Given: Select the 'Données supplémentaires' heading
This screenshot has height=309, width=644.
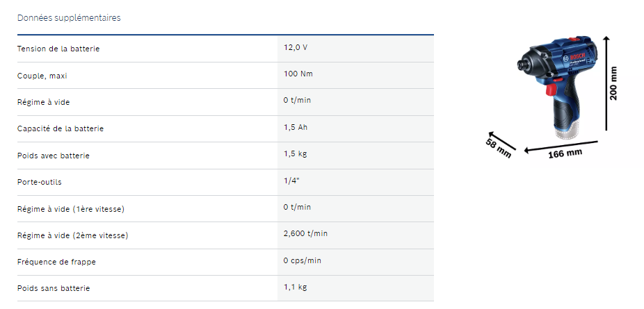Looking at the screenshot, I should tap(69, 17).
